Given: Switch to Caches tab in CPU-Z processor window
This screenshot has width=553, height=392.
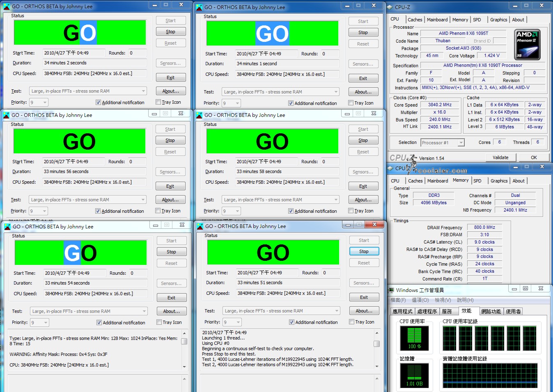Looking at the screenshot, I should (x=415, y=20).
